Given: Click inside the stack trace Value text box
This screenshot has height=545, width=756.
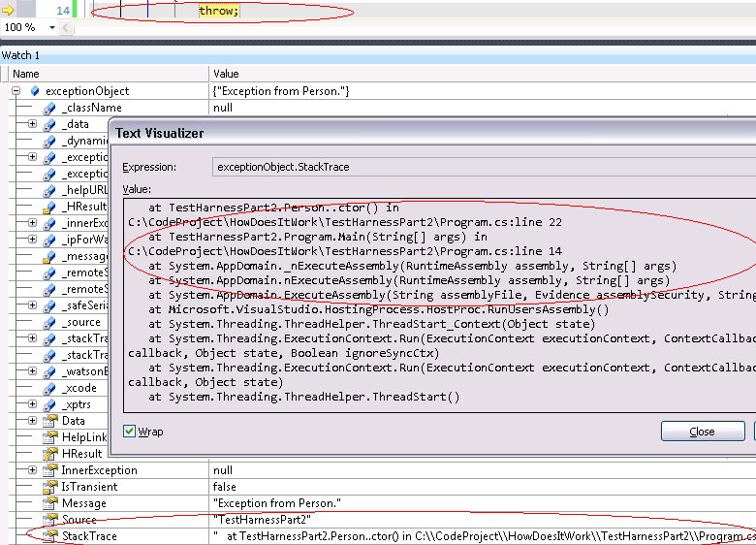Looking at the screenshot, I should coord(440,305).
